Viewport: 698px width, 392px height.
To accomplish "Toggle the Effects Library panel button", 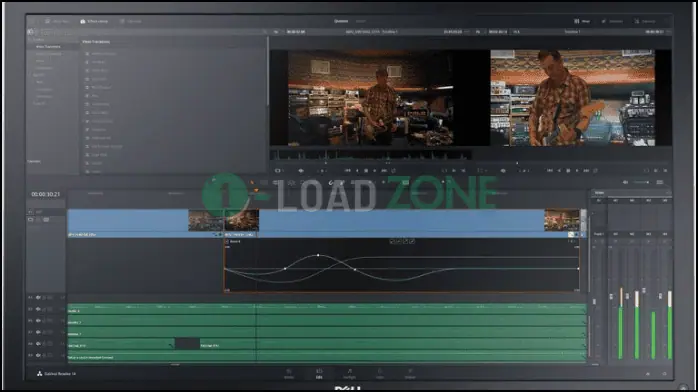I will (94, 21).
